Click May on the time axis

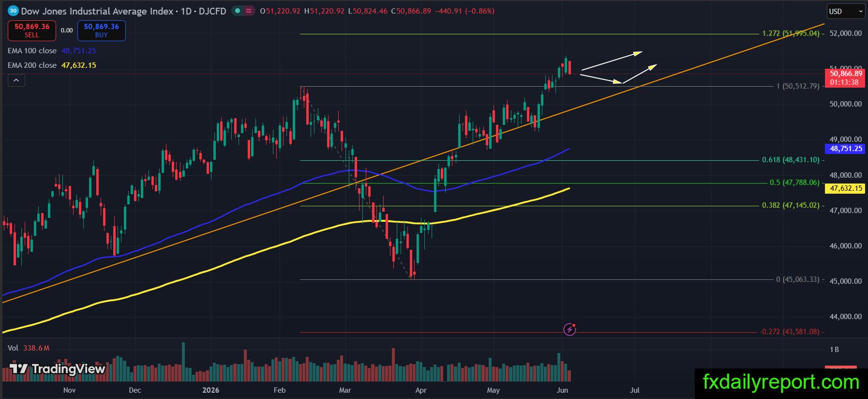pyautogui.click(x=493, y=390)
